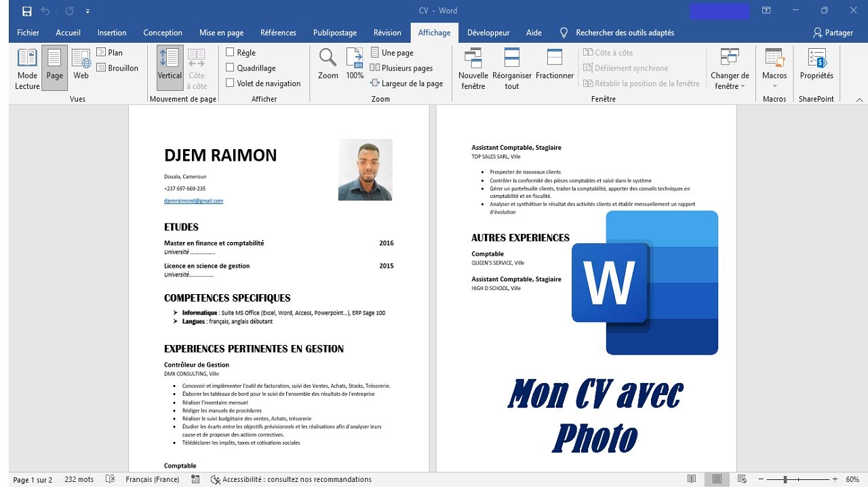Click zoom in plus button
This screenshot has height=488, width=868.
[x=835, y=479]
